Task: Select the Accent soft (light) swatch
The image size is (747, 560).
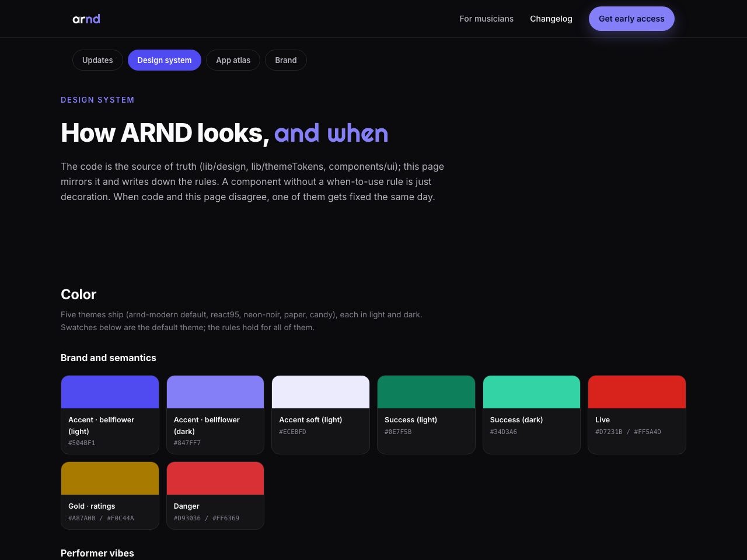Action: [x=320, y=392]
